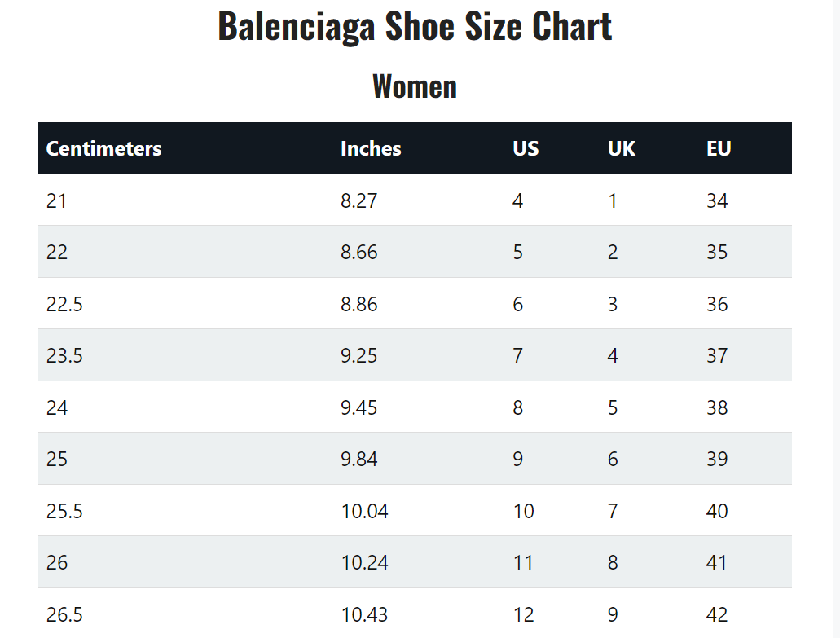Viewport: 840px width, 638px height.
Task: Select the EU size 38 cell
Action: [717, 407]
